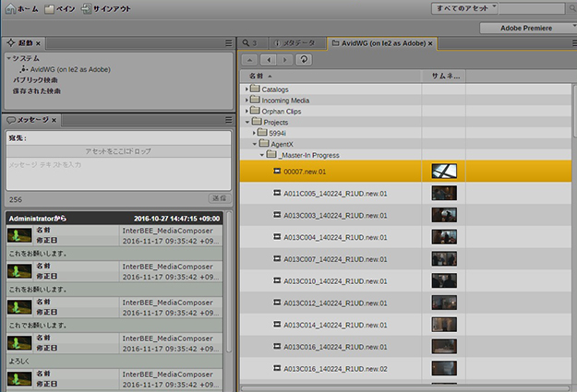This screenshot has height=392, width=577.
Task: Open パブリック検索 in launch panel
Action: click(35, 80)
